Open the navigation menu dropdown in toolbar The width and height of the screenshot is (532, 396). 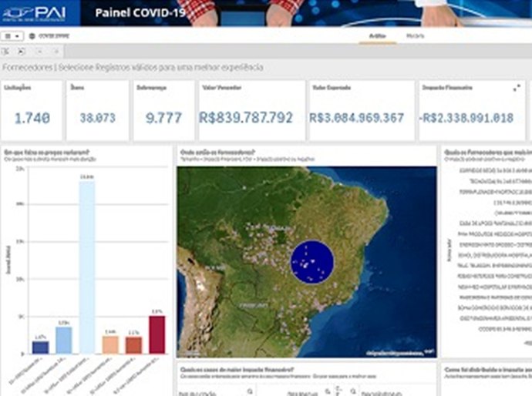point(12,36)
